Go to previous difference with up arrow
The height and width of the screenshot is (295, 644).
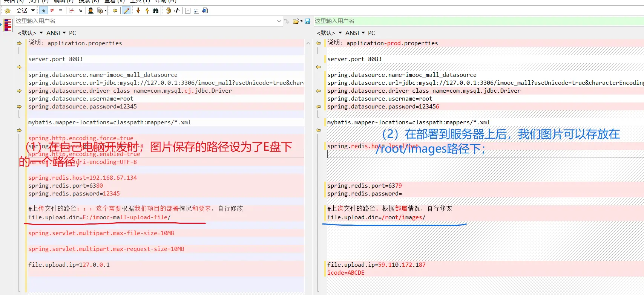pos(147,11)
